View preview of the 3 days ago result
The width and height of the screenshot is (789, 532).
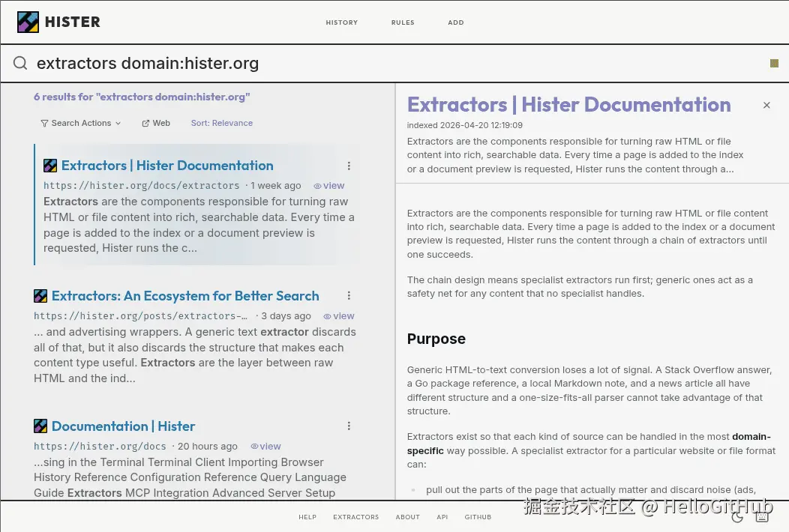339,315
